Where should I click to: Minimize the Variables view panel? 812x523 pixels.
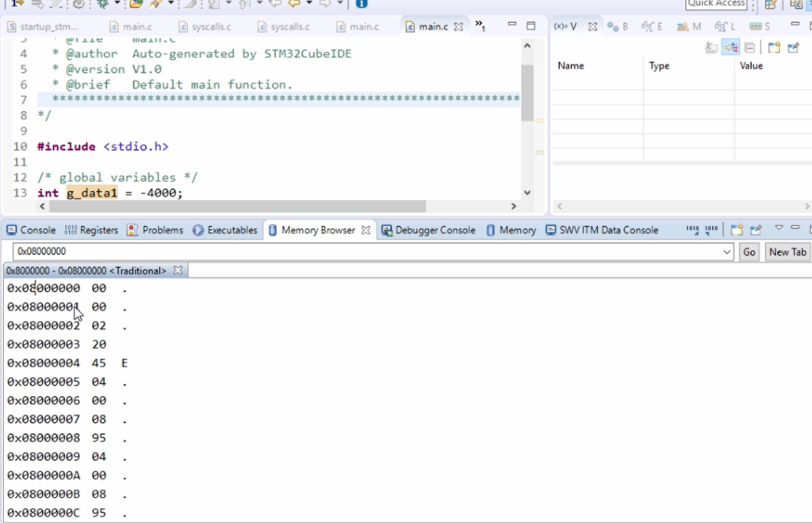click(x=795, y=25)
